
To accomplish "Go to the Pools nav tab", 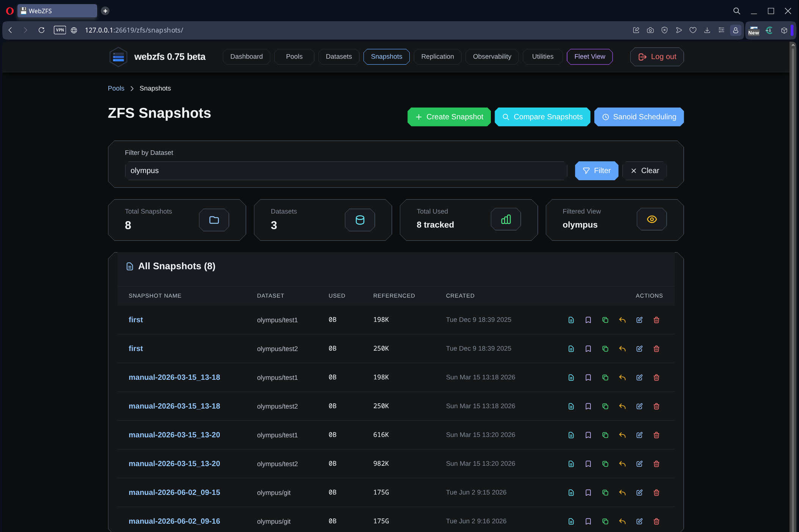I will click(x=294, y=57).
